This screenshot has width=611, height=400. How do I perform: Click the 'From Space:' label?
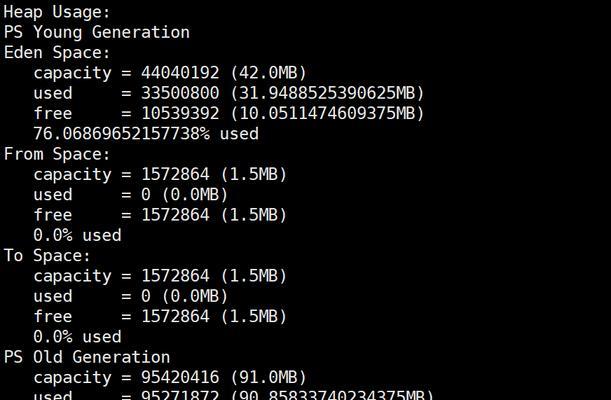pos(57,154)
